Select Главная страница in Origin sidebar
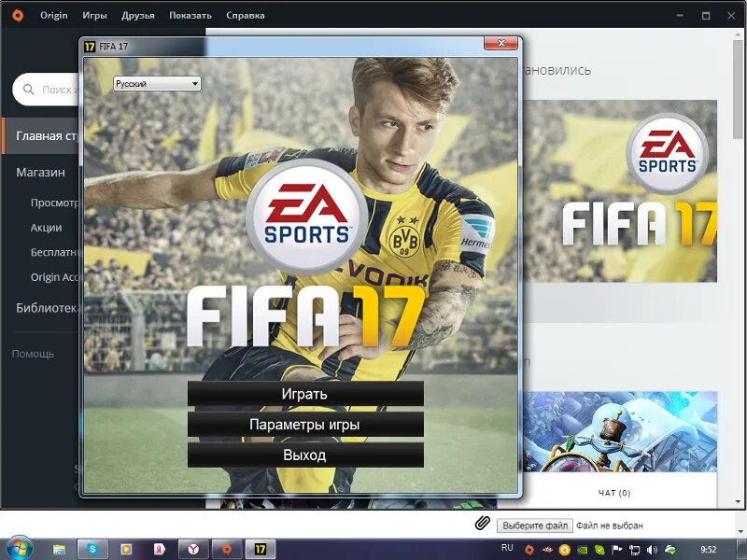 (40, 136)
